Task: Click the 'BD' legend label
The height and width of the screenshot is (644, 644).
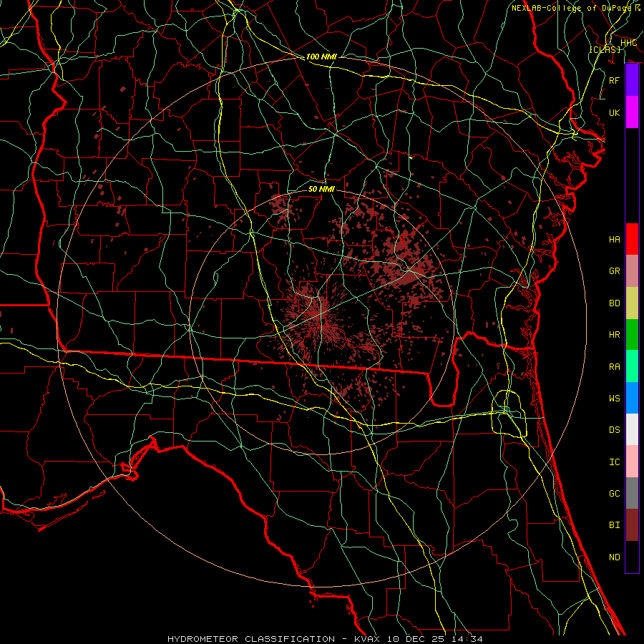Action: tap(615, 303)
